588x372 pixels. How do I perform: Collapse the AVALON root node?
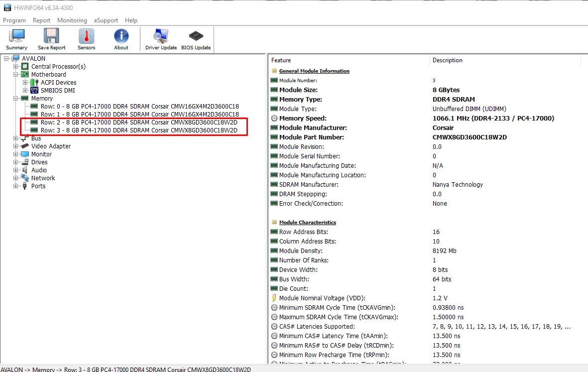coord(6,58)
